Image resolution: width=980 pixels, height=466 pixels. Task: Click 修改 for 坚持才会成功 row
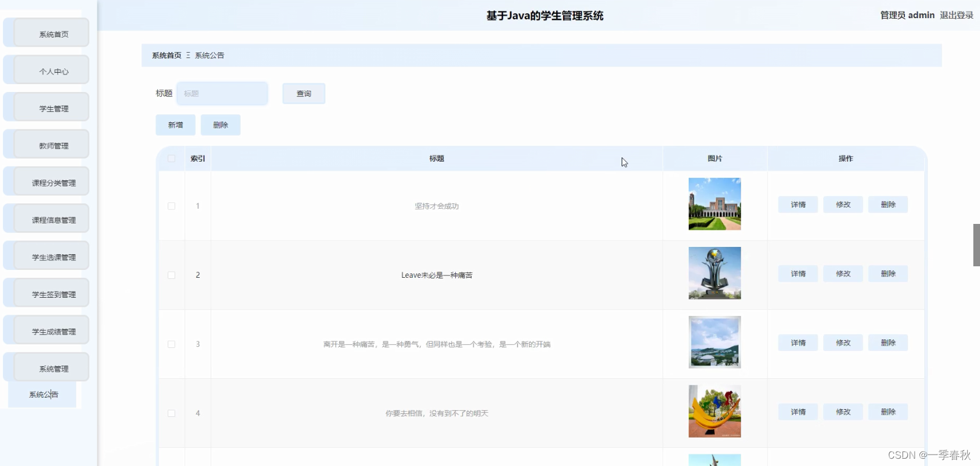843,205
